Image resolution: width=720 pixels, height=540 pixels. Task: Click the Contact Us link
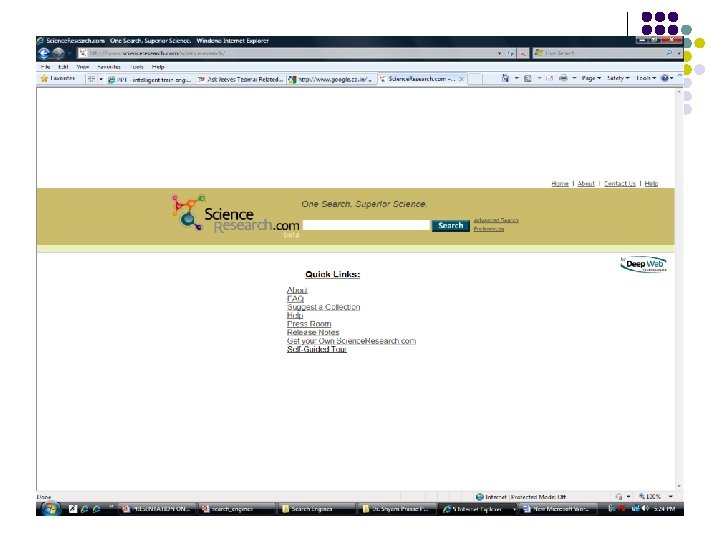619,184
